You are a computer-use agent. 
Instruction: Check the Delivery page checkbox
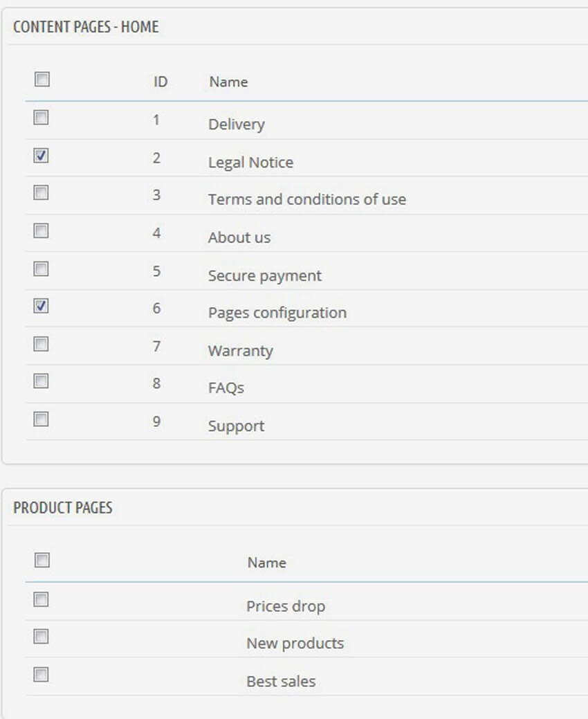[x=42, y=118]
